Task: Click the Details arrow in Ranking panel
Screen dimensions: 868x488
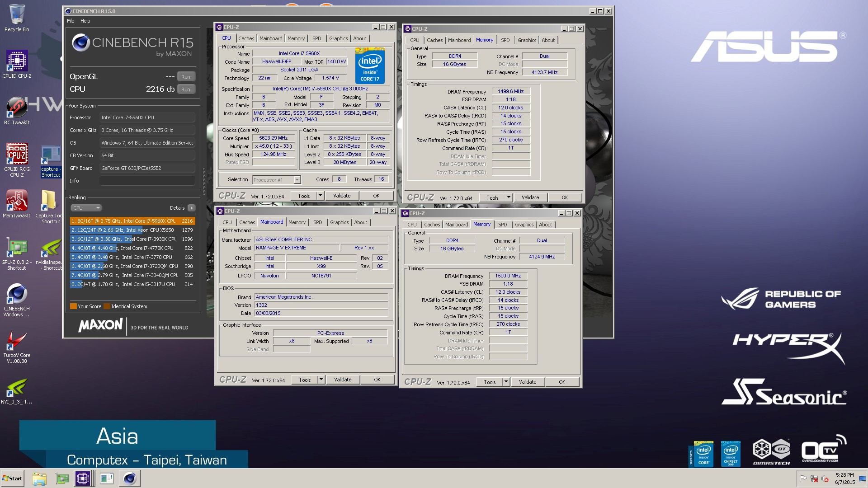Action: pos(192,208)
